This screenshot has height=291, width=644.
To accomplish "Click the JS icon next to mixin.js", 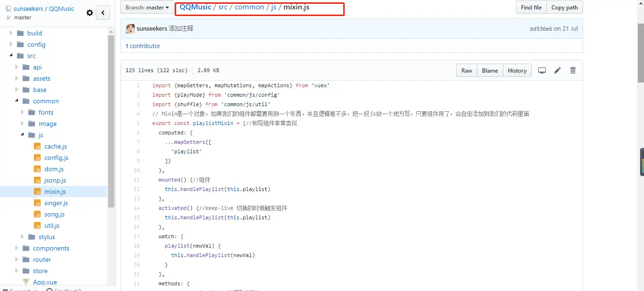I will 37,191.
